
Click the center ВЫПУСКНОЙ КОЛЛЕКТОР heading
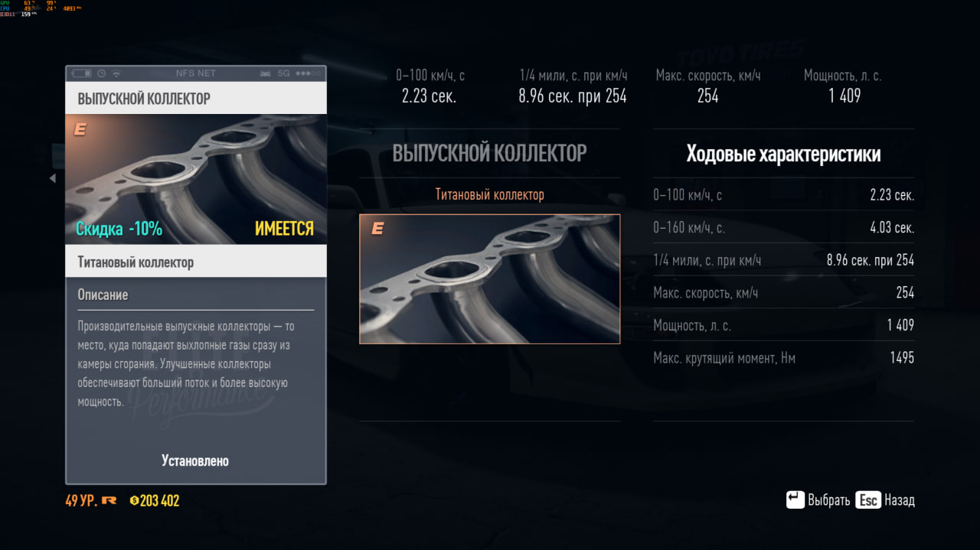[x=490, y=153]
